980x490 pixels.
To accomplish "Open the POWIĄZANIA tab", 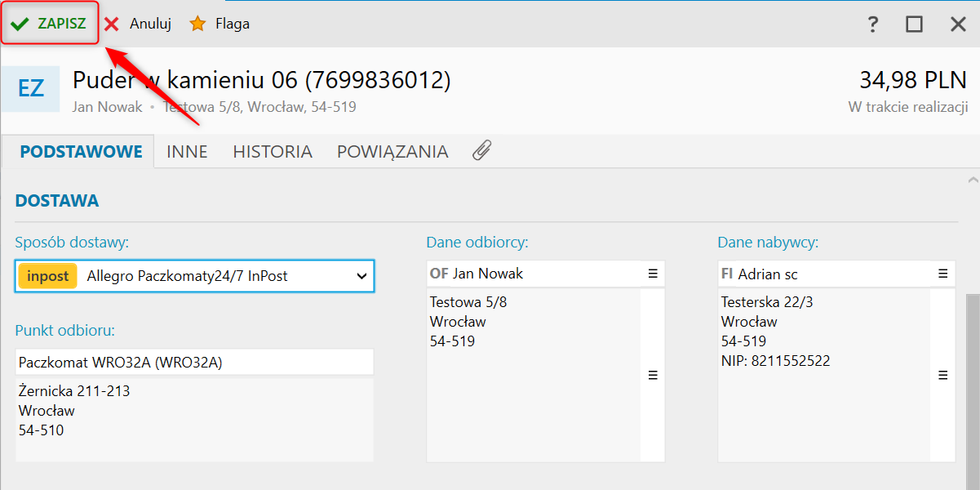I will coord(392,151).
